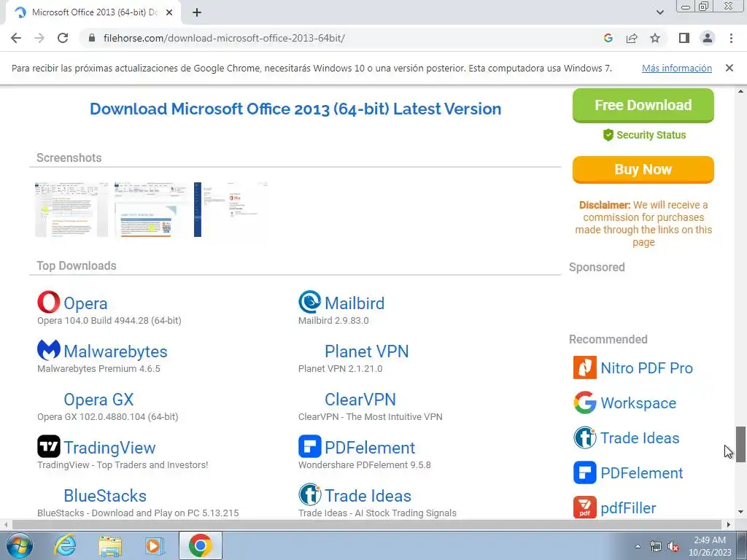Click the Trade Ideas icon in Top Downloads
Viewport: 747px width, 560px height.
coord(309,494)
